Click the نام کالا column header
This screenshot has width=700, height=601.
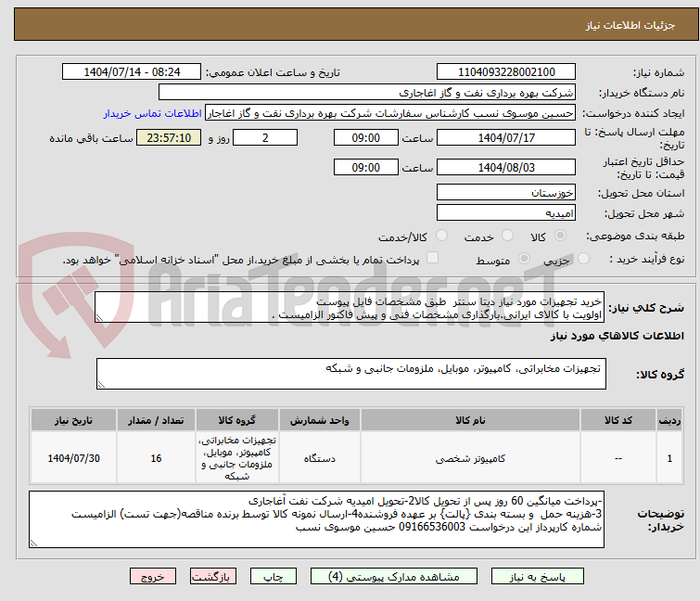click(471, 420)
